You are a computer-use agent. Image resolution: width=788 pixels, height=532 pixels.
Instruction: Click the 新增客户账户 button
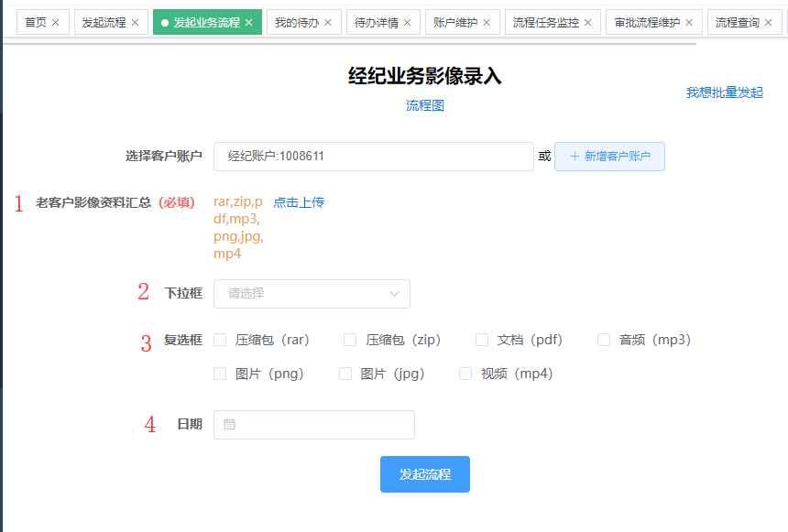click(609, 157)
